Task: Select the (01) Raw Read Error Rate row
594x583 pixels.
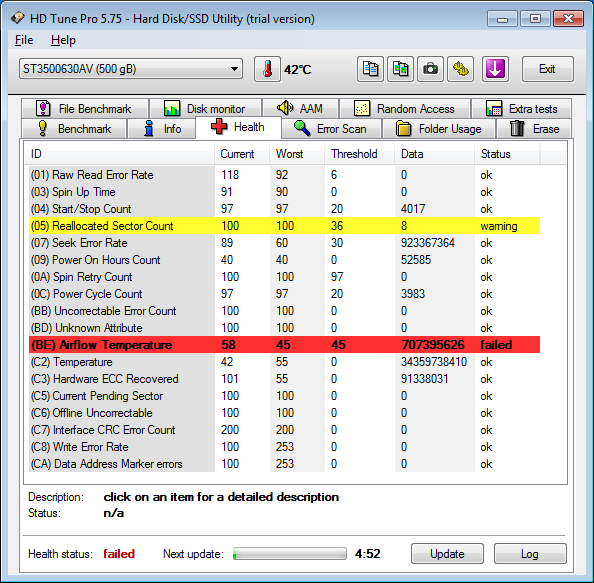Action: pyautogui.click(x=284, y=175)
